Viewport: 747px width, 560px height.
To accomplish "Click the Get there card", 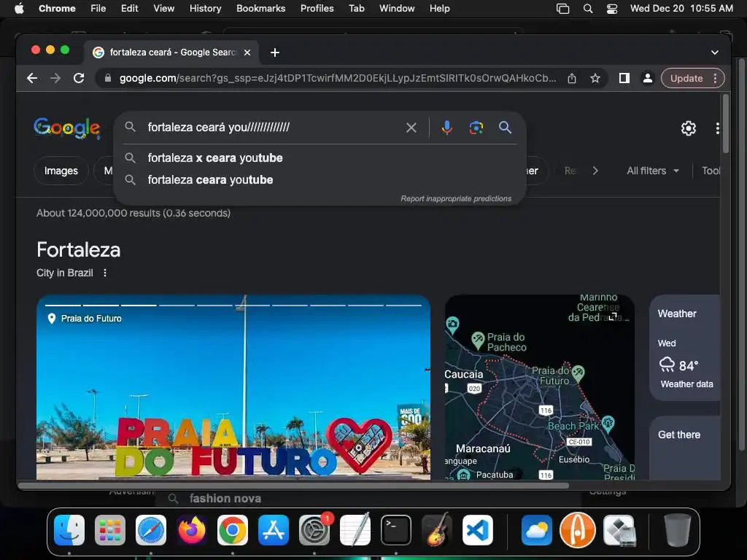I will [x=684, y=448].
